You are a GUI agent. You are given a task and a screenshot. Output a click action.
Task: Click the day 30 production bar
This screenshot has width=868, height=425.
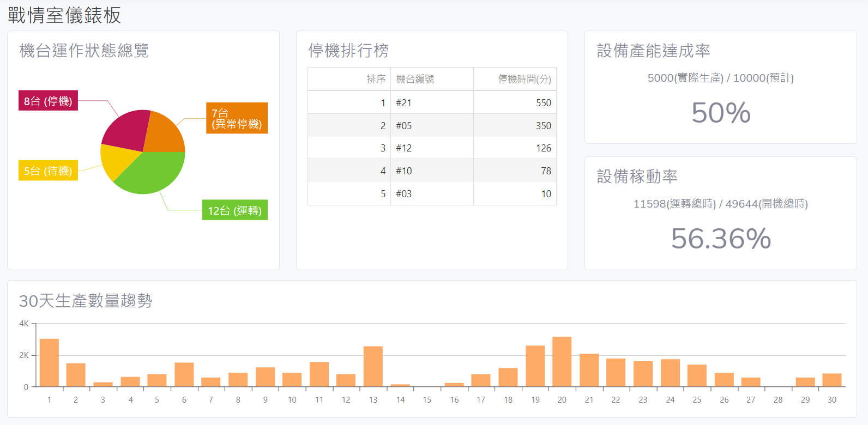click(x=832, y=380)
